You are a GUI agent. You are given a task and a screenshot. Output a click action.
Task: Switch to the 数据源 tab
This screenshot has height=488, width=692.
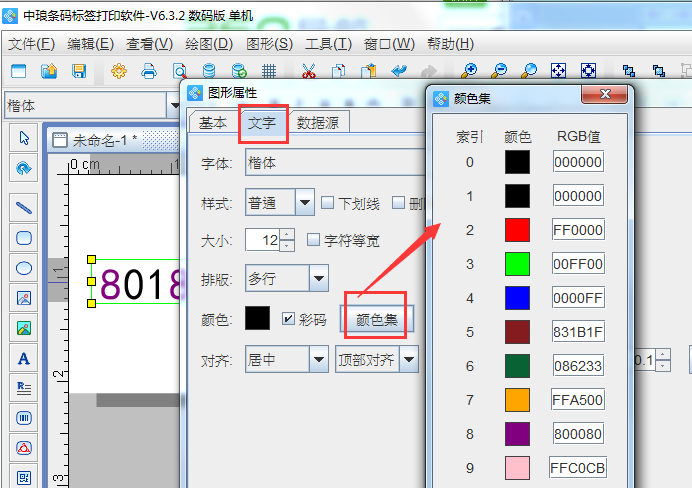click(321, 122)
